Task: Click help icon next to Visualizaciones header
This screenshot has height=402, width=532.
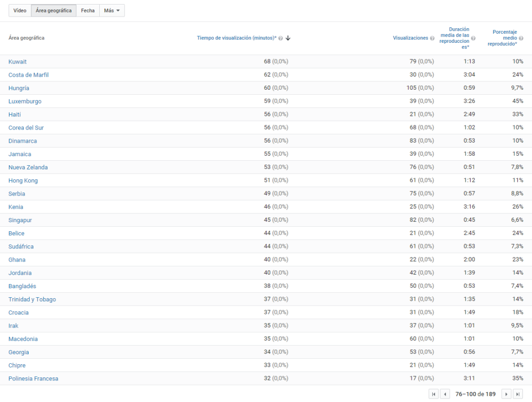Action: pos(432,38)
